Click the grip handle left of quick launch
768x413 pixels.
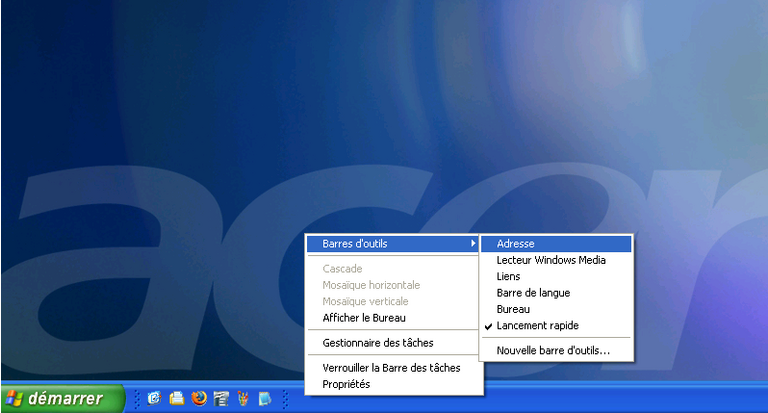click(x=137, y=399)
